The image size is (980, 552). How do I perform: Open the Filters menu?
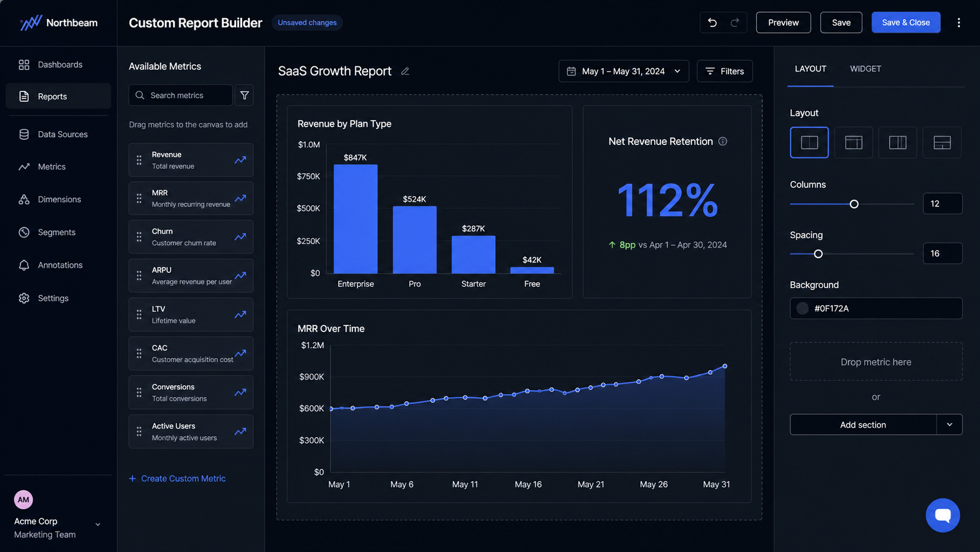point(725,71)
